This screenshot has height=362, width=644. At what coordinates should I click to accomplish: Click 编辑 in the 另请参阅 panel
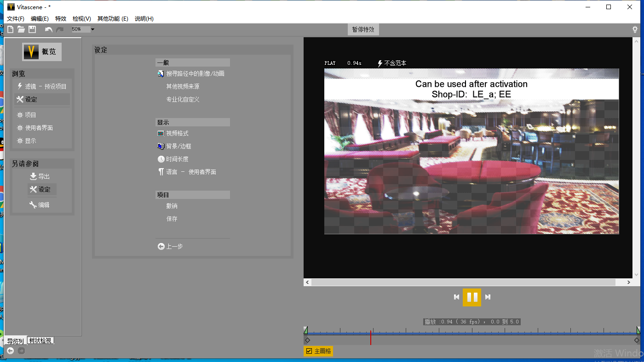coord(40,205)
